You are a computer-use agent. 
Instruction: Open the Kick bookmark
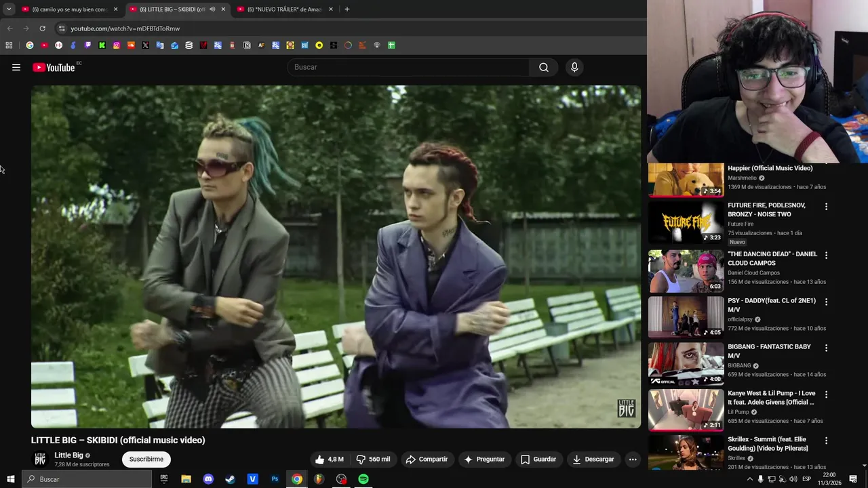pyautogui.click(x=102, y=45)
